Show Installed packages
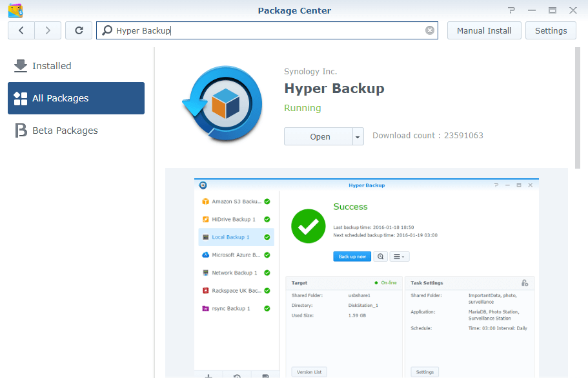 click(76, 66)
